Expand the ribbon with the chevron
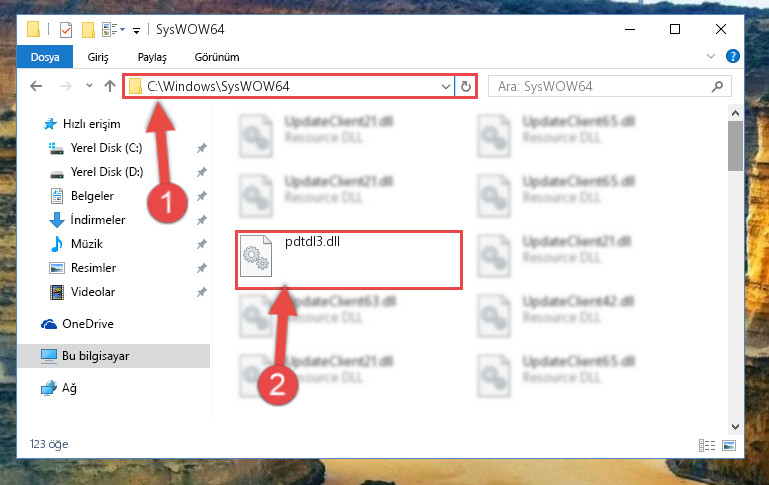Viewport: 769px width, 485px height. point(711,56)
